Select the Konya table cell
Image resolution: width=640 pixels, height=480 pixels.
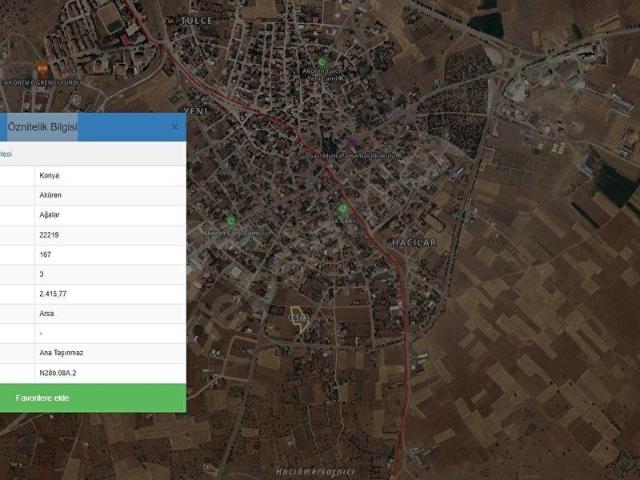pyautogui.click(x=110, y=176)
